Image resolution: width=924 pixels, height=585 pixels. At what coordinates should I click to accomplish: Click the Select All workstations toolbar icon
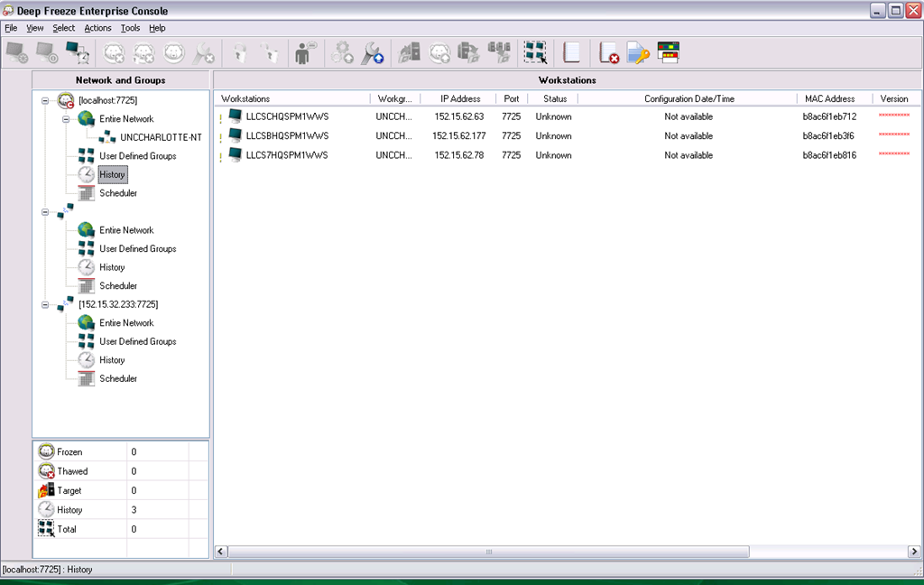coord(536,53)
